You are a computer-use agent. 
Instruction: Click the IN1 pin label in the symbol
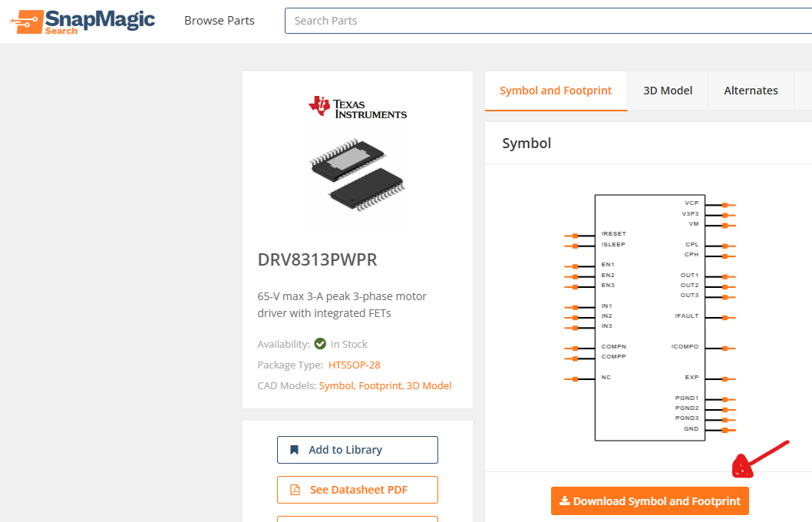(x=606, y=306)
